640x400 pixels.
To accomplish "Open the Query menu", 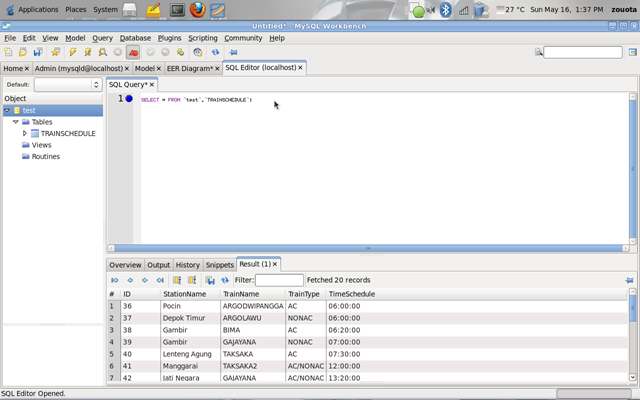I will tap(102, 38).
